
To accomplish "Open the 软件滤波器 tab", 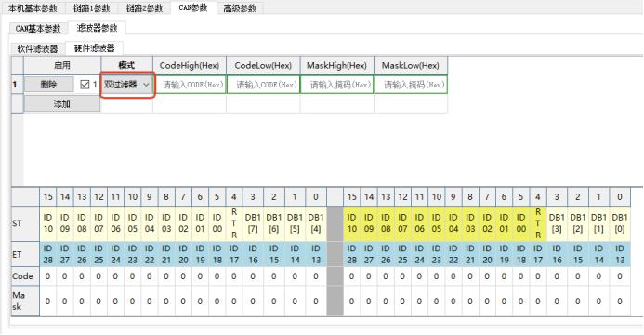I will click(x=37, y=48).
